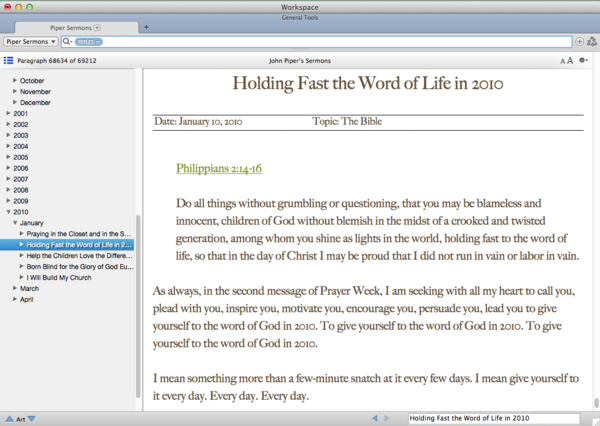Open the display settings gear menu

coord(583,60)
